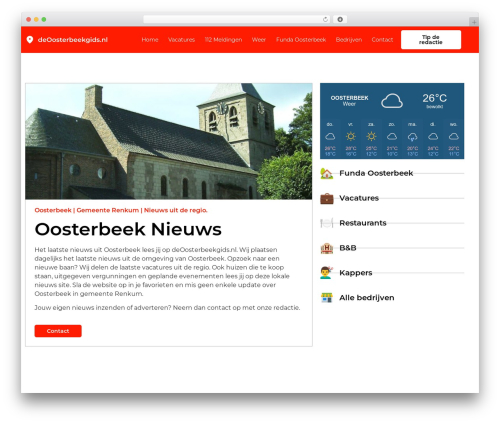
Task: Click the house icon beside Funda Oosterbeek
Action: tap(327, 173)
